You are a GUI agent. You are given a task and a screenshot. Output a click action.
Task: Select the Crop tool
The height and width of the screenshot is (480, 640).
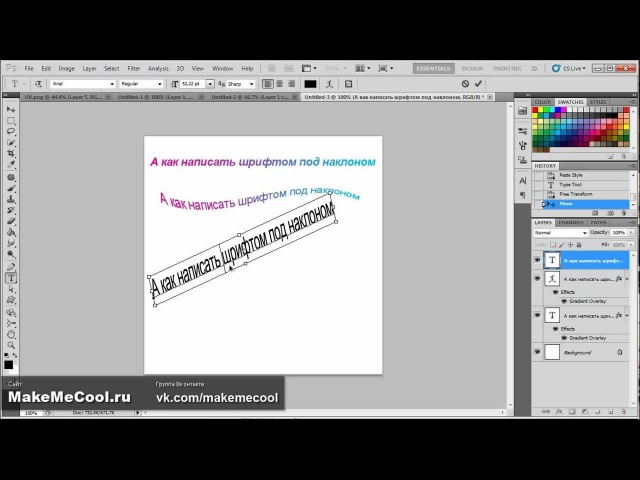11,153
